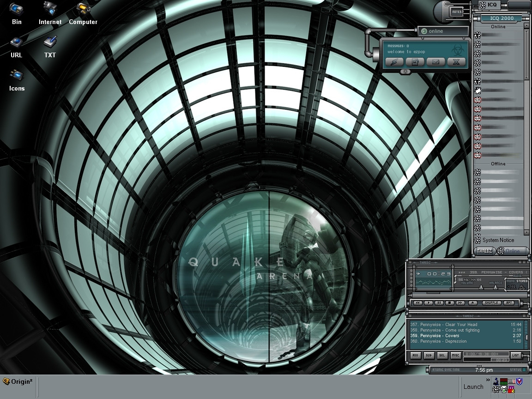Click the shield antivirus tray icon

point(519,381)
